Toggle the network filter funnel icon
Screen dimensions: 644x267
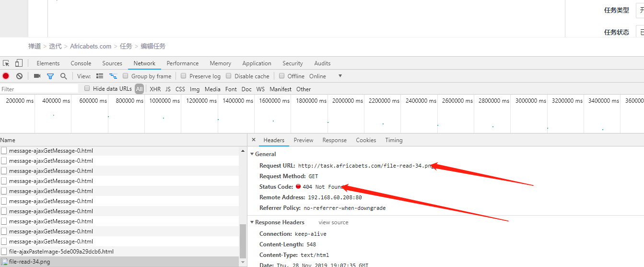[x=50, y=76]
